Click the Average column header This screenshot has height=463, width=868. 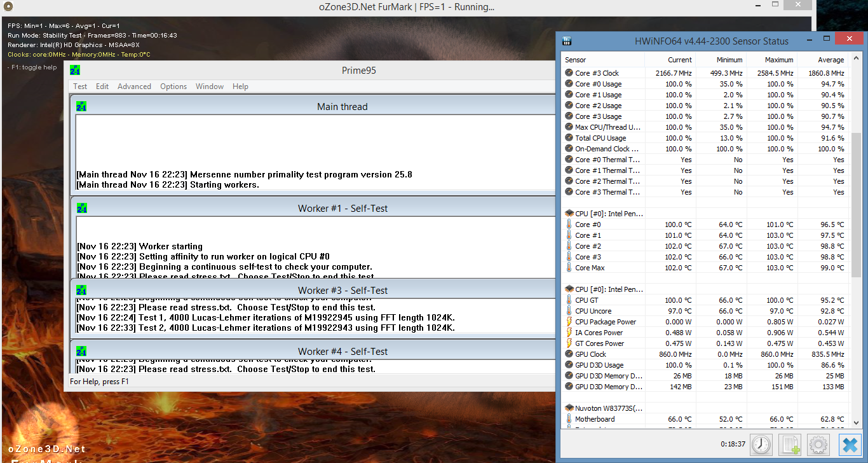pyautogui.click(x=823, y=60)
